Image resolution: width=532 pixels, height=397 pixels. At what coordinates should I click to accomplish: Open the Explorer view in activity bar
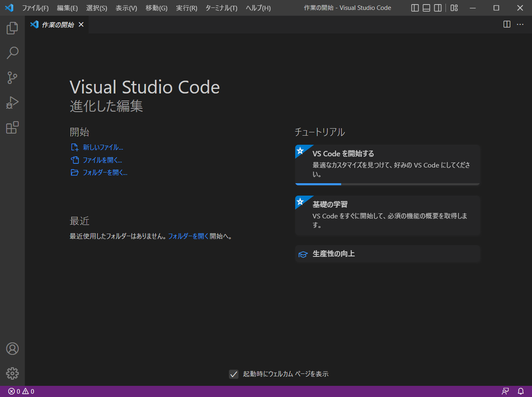[12, 28]
